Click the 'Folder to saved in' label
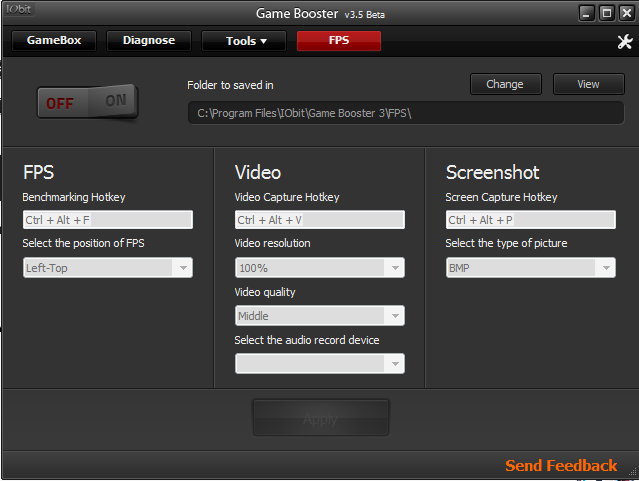 coord(230,85)
